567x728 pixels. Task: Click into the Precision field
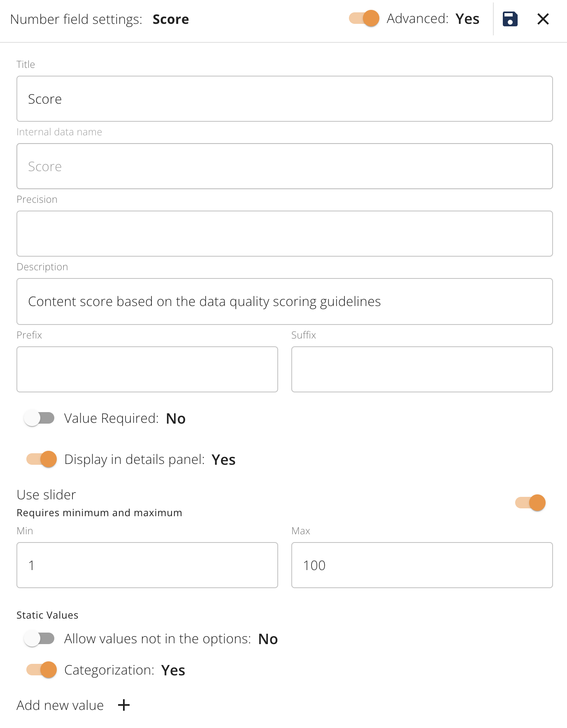click(284, 234)
